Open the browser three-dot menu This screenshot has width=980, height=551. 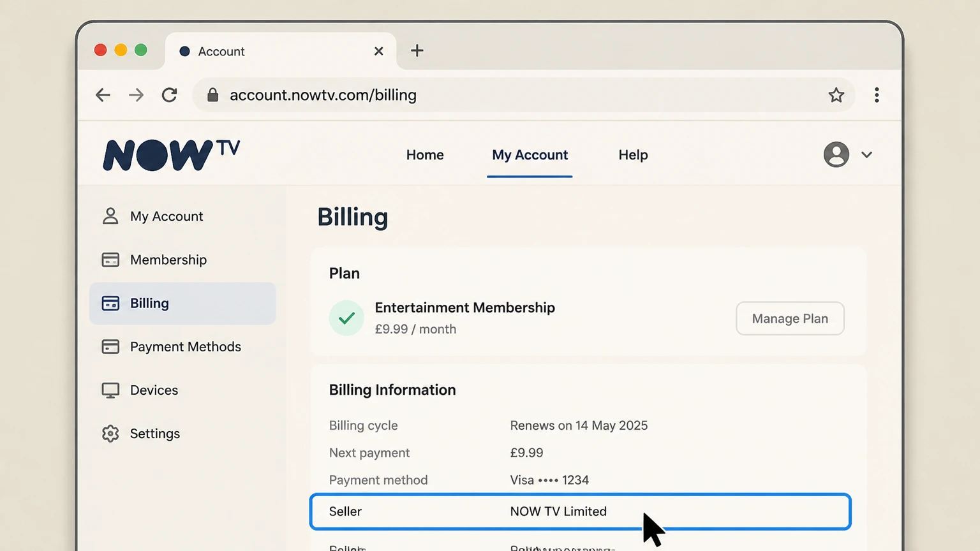point(877,95)
